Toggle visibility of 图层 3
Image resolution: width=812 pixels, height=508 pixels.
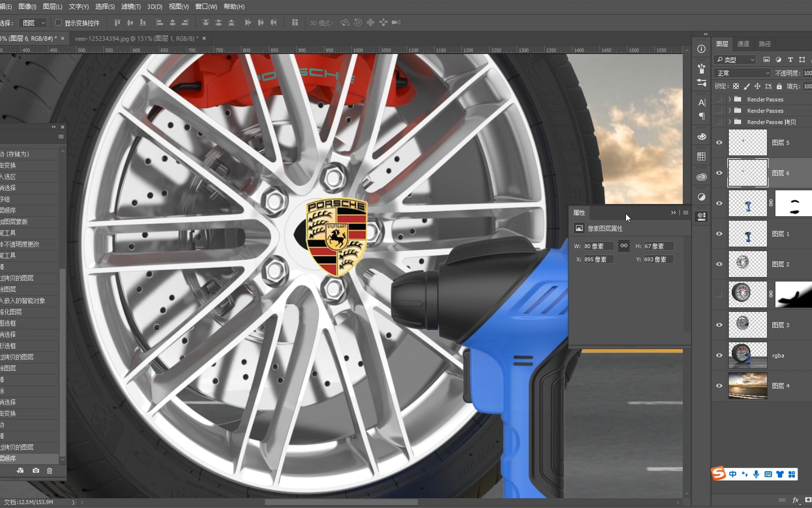[719, 325]
